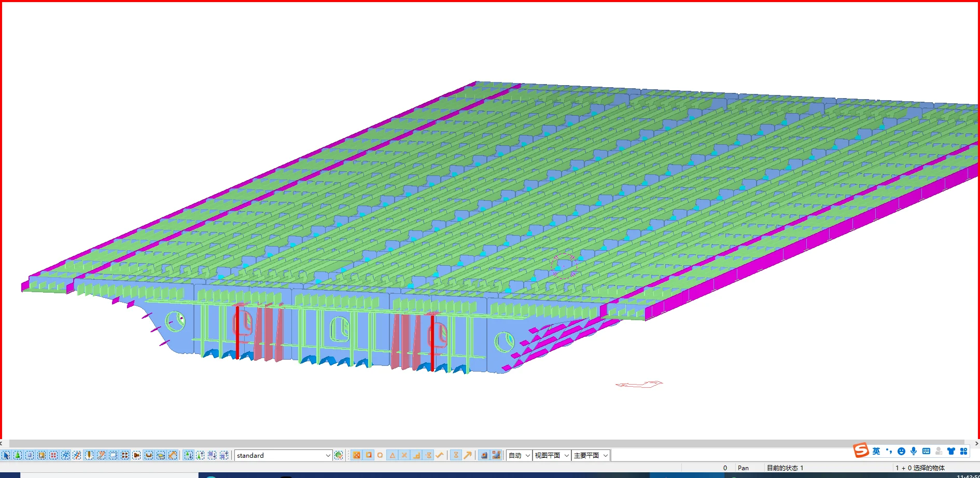Click the Select distances icon
This screenshot has width=980, height=478.
click(x=173, y=455)
